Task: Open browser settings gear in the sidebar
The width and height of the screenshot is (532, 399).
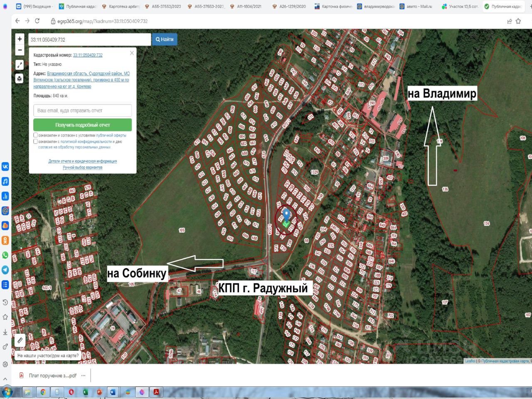Action: click(5, 365)
